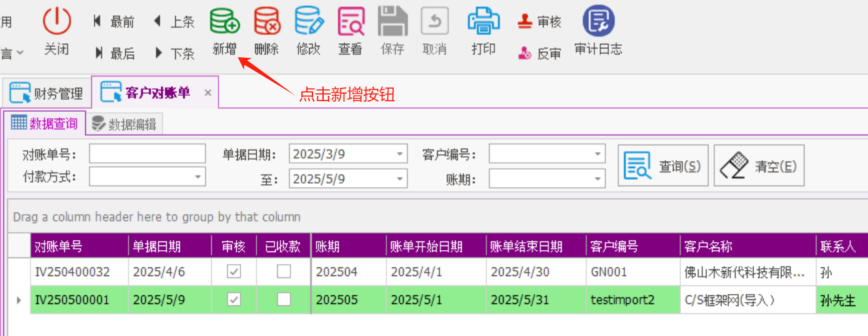Sort by 客户名称 column header
This screenshot has width=868, height=336.
point(748,246)
